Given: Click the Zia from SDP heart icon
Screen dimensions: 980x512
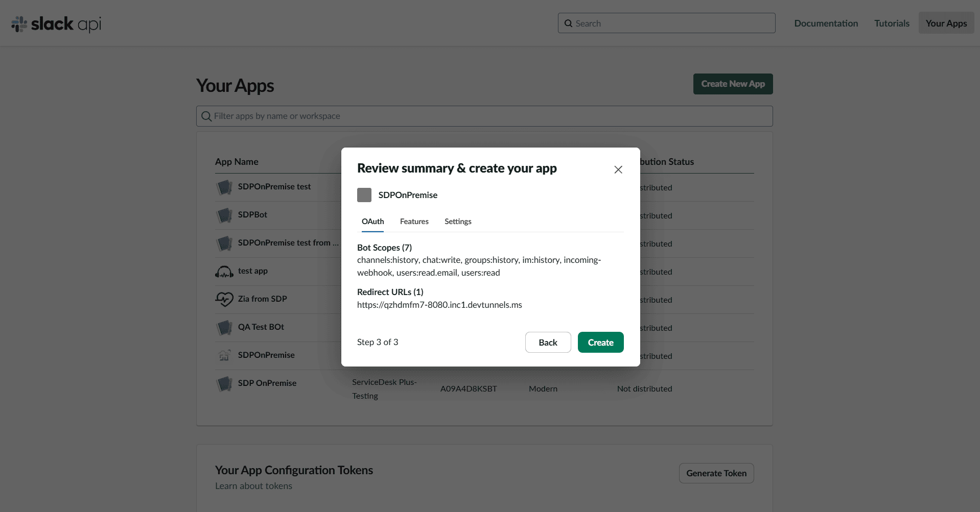Looking at the screenshot, I should (224, 299).
